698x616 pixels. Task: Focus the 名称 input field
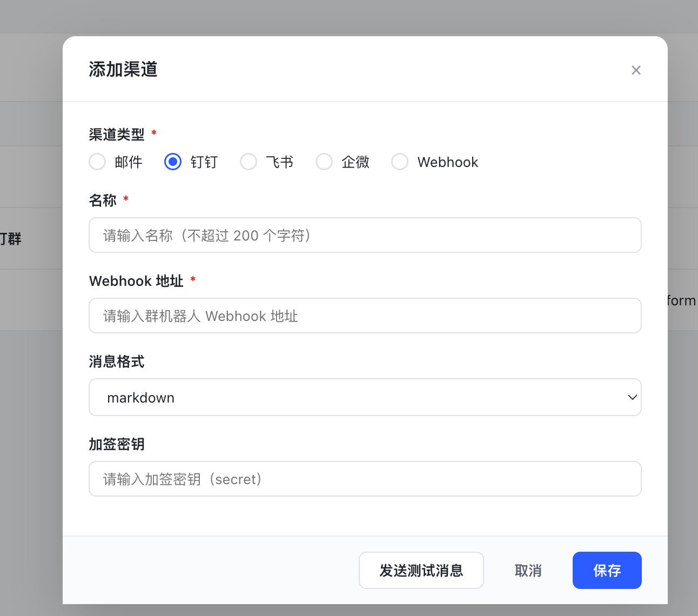[365, 235]
